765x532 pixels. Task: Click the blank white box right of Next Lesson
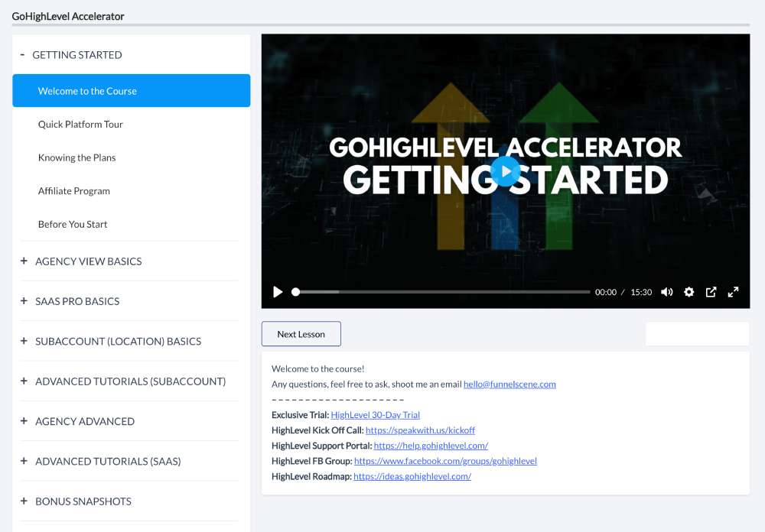click(697, 334)
